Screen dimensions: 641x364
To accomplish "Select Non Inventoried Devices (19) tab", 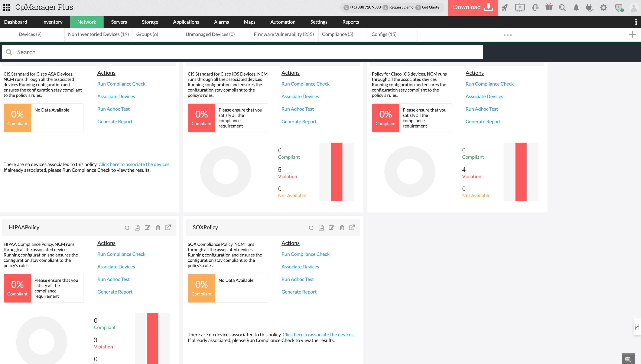I will click(98, 34).
